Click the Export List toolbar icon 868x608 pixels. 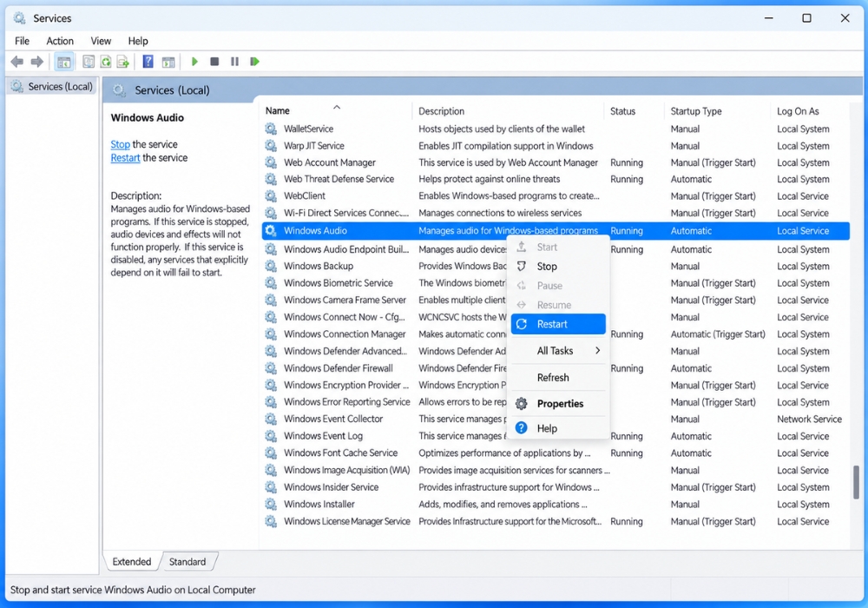pos(123,62)
